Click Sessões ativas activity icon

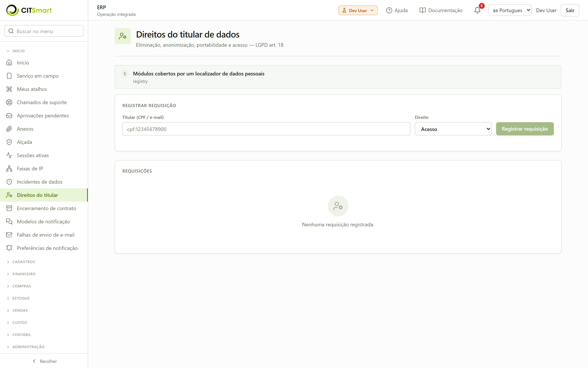(9, 155)
